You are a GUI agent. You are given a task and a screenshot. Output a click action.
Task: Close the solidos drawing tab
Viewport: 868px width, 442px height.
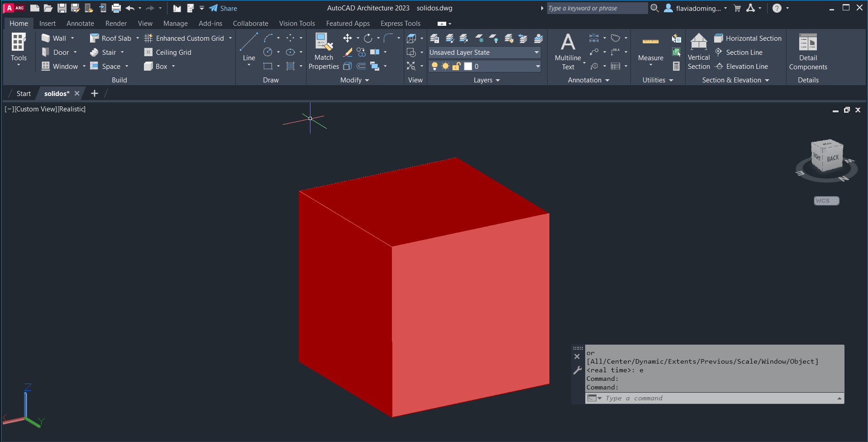77,94
